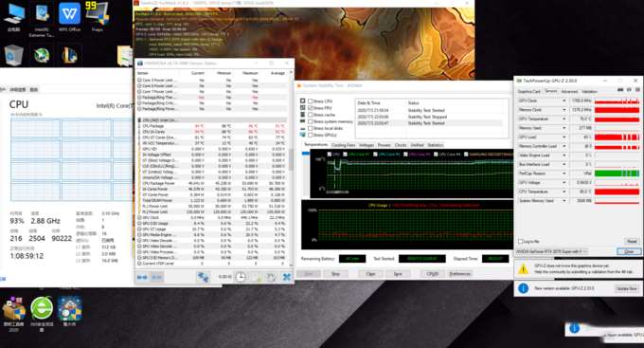Open GPU Load sensor dropdown
Screen dimensions: 644x348
[564, 137]
